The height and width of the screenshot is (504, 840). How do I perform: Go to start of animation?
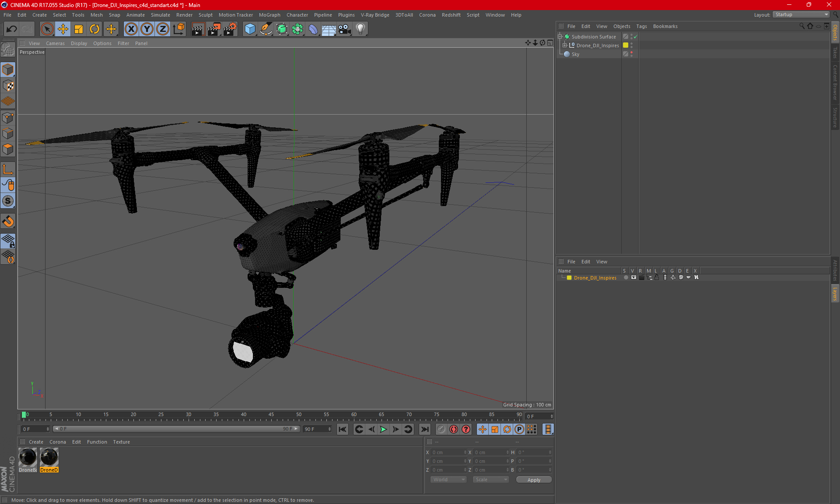(342, 429)
